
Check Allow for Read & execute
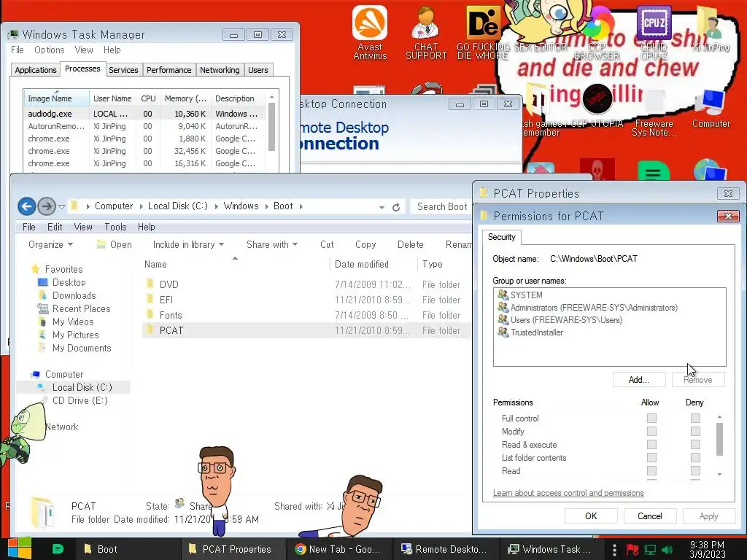coord(651,444)
